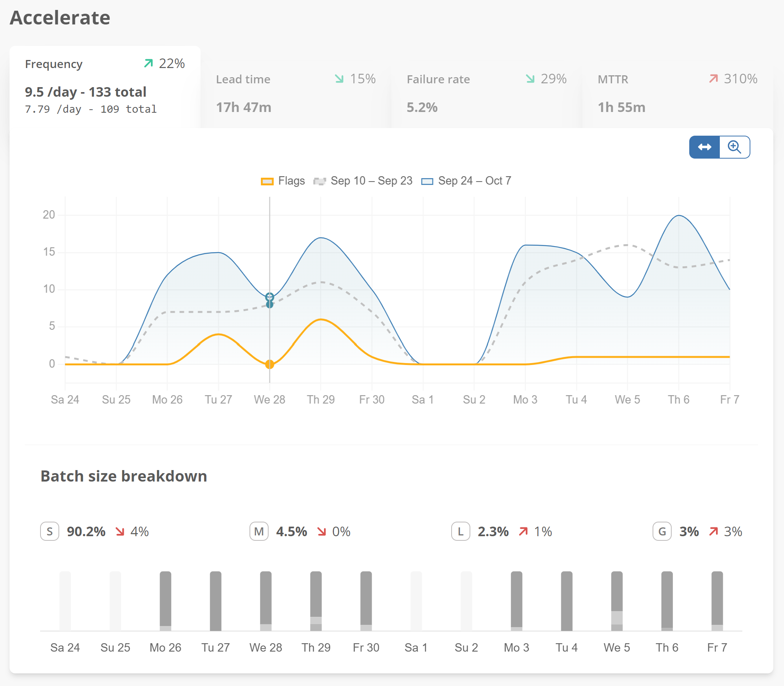The height and width of the screenshot is (686, 784).
Task: Hide the Sep 24 – Oct 7 series
Action: [475, 180]
